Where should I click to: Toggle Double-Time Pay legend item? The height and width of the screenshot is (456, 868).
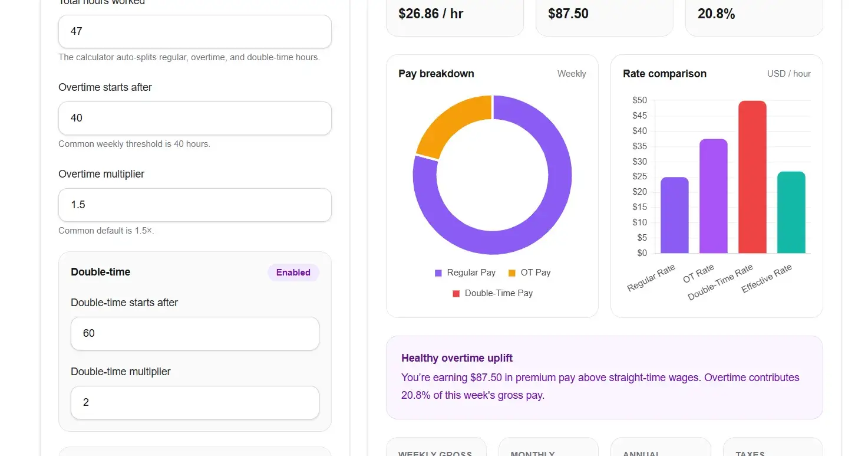(493, 293)
